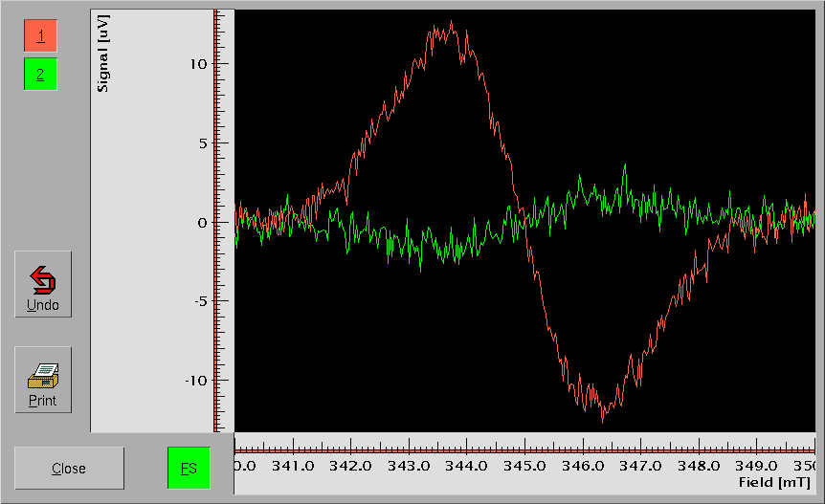Image resolution: width=825 pixels, height=504 pixels.
Task: Click the Field [mT] x-axis label
Action: pos(775,483)
